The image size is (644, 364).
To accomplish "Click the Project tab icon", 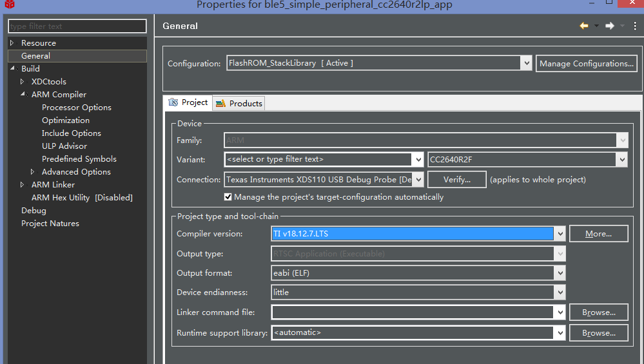I will click(173, 102).
